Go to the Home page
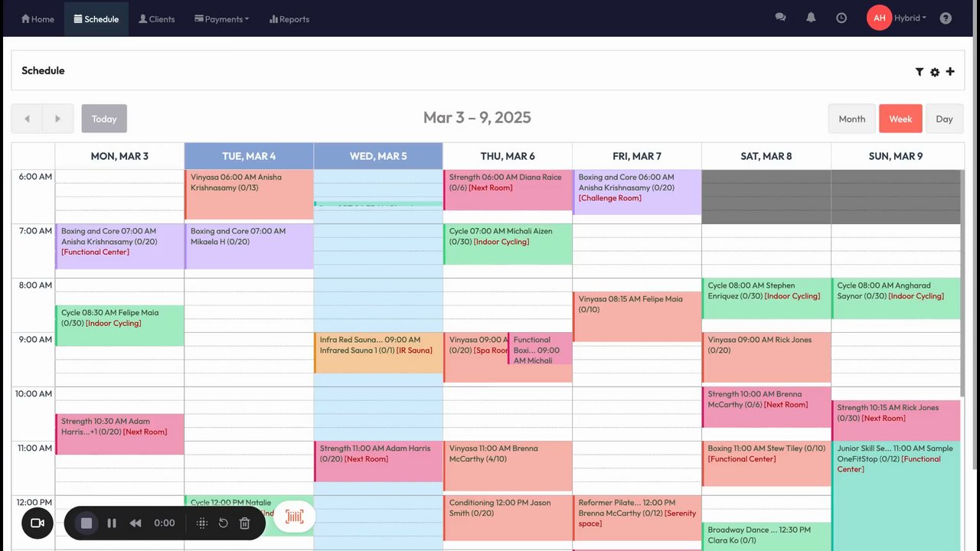 point(38,19)
